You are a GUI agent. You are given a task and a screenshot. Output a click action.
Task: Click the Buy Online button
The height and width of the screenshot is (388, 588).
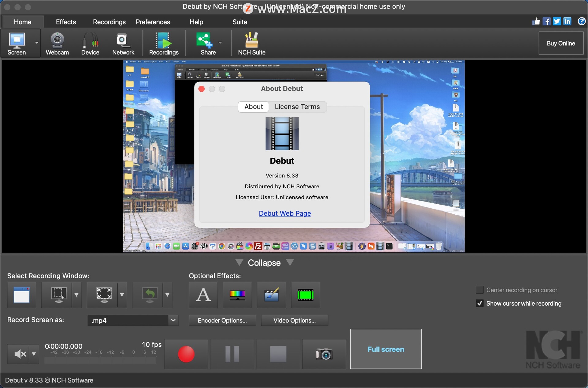pyautogui.click(x=561, y=43)
